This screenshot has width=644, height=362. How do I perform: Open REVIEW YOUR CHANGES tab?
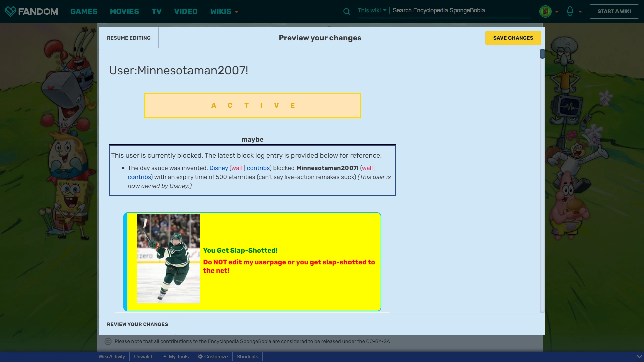(138, 324)
